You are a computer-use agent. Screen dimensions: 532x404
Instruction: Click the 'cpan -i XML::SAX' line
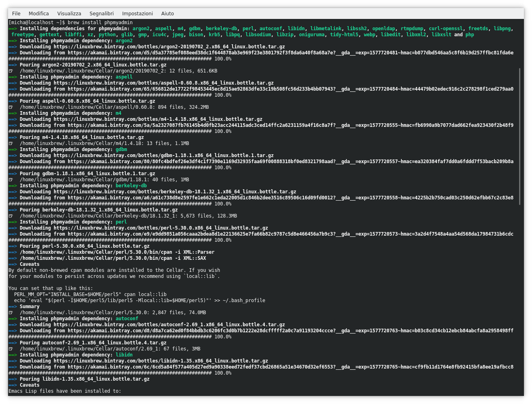click(107, 258)
